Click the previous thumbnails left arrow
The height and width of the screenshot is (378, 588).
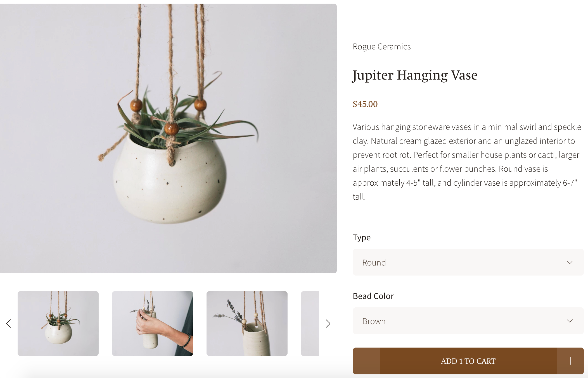[8, 324]
